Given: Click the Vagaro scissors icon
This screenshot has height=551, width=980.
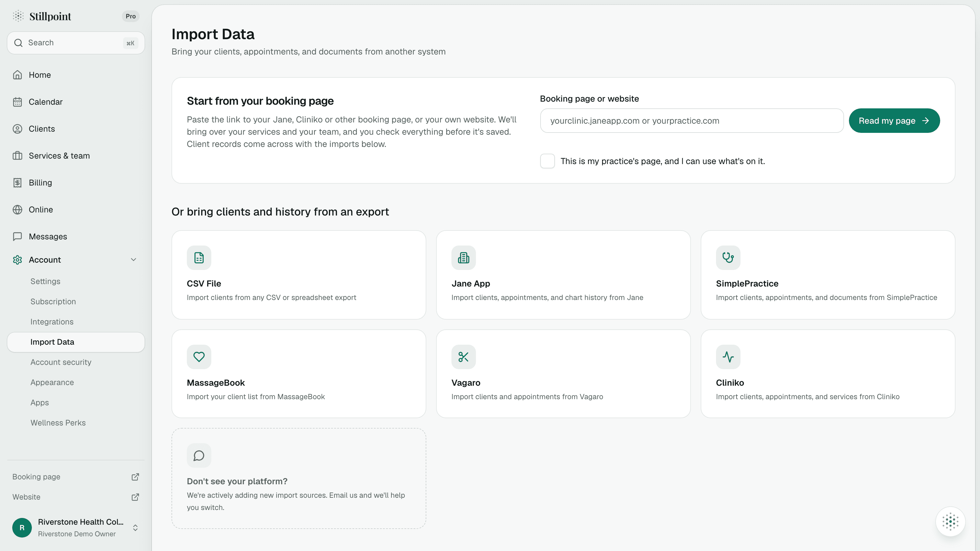Looking at the screenshot, I should 463,357.
